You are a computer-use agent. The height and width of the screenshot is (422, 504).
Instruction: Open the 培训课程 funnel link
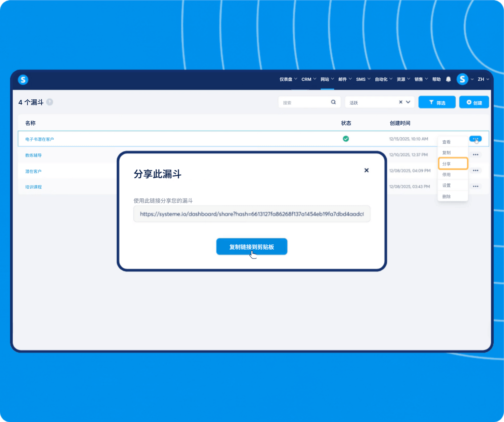point(33,187)
